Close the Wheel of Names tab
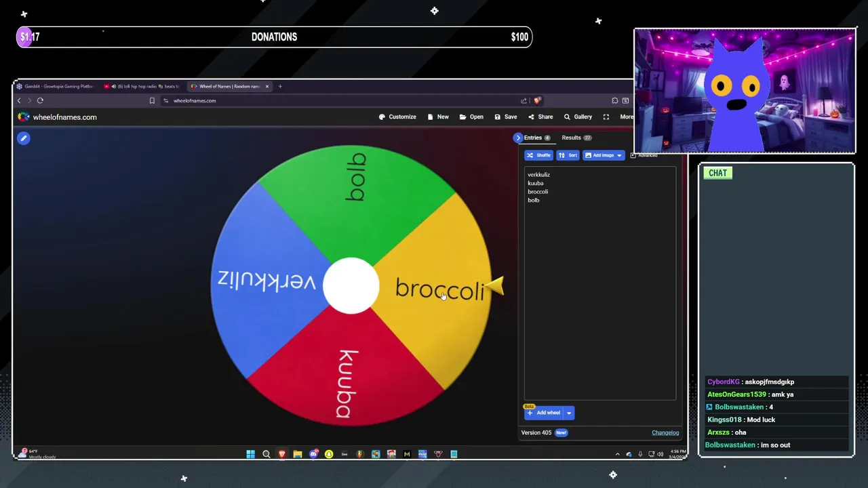Viewport: 868px width, 488px height. (267, 86)
